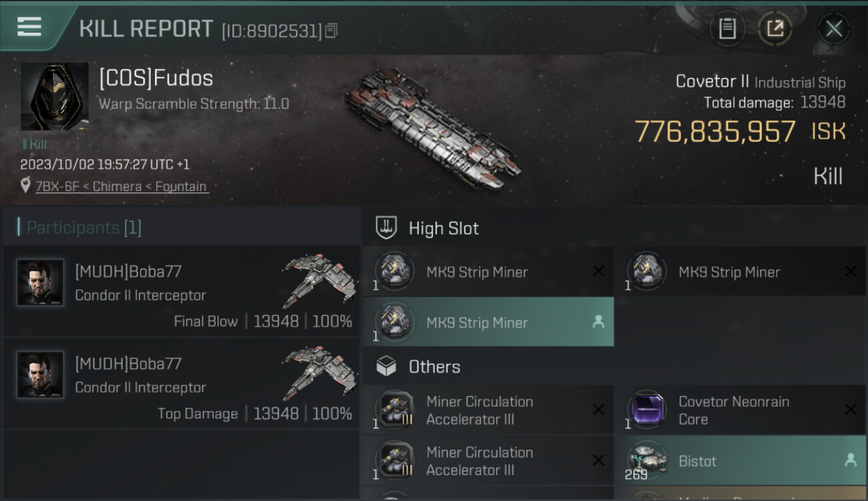This screenshot has height=501, width=868.
Task: Open the hamburger menu
Action: pos(29,27)
